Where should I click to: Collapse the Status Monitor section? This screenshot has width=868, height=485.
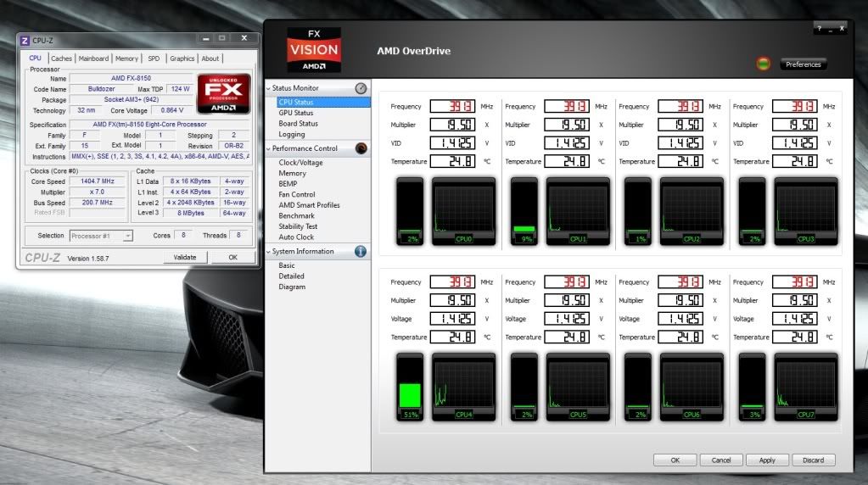268,88
